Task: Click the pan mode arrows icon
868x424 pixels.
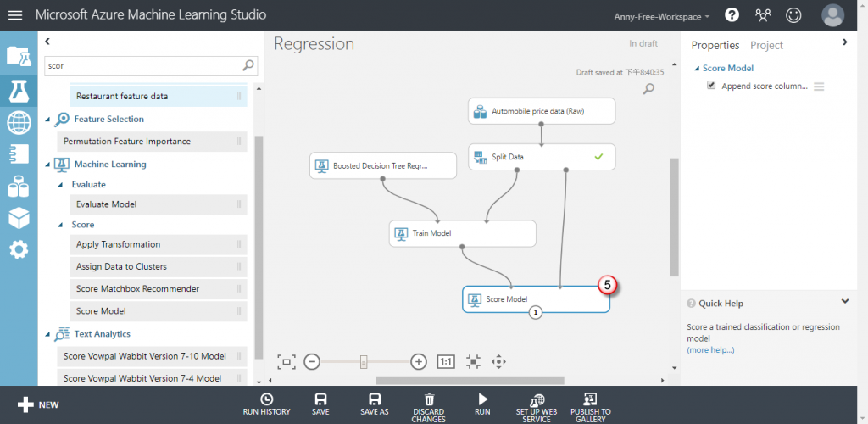Action: 498,362
